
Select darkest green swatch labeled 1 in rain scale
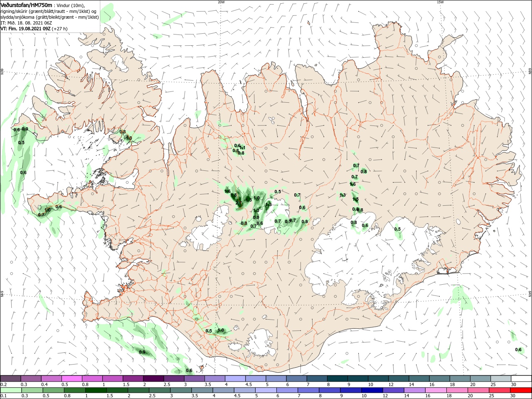pyautogui.click(x=96, y=390)
